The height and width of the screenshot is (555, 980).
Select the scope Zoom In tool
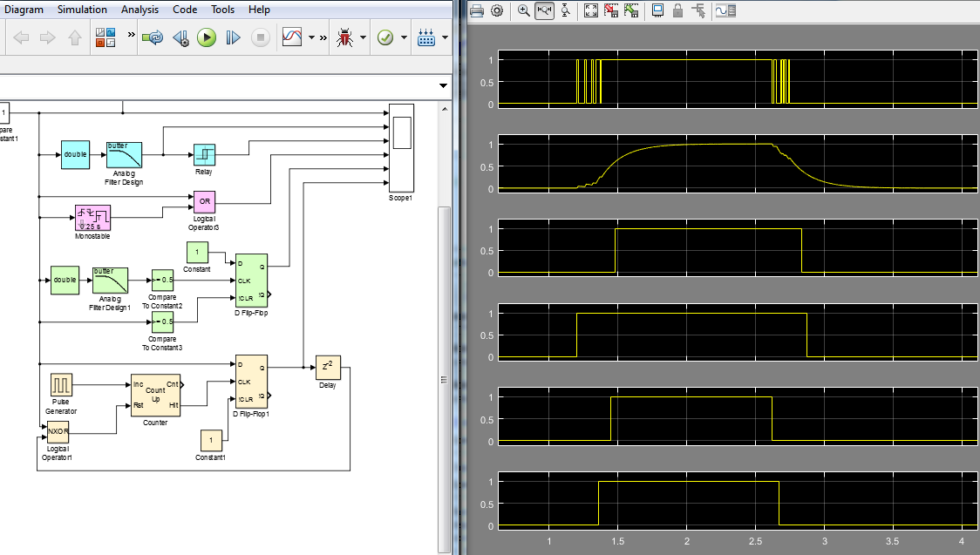523,10
